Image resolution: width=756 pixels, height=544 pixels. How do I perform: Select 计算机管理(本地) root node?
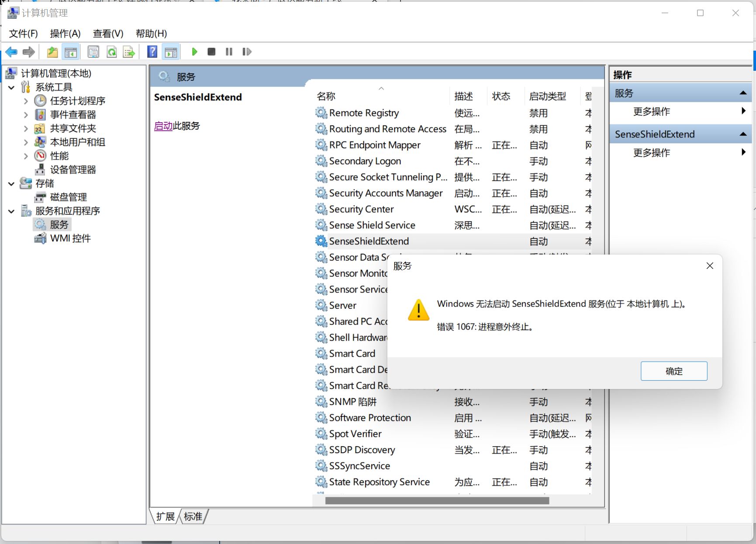coord(56,73)
